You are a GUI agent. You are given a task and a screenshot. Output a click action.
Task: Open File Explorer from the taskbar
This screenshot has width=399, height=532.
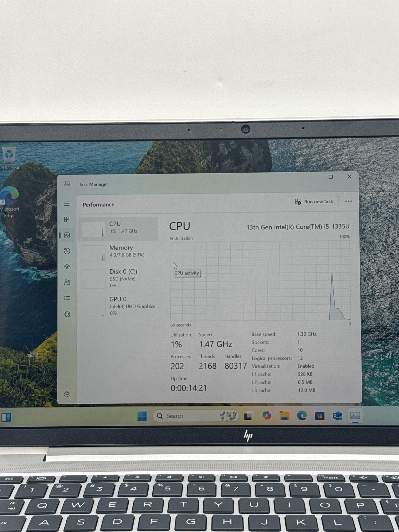(x=284, y=416)
